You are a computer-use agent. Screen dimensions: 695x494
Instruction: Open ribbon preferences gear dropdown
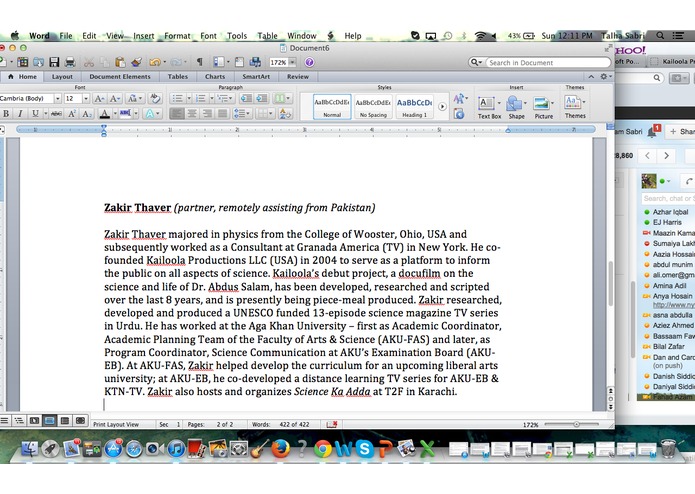pos(605,77)
